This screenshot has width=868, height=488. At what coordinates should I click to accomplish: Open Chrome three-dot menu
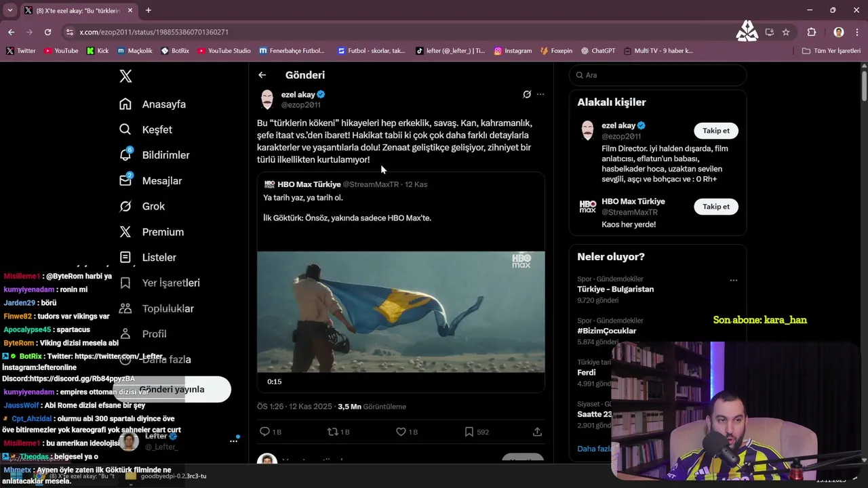click(856, 32)
